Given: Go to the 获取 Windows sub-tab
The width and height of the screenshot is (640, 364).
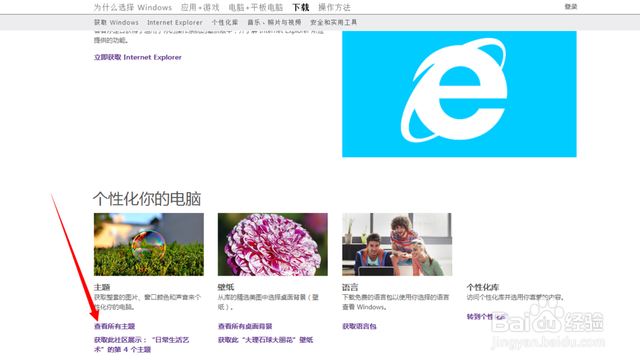Looking at the screenshot, I should pyautogui.click(x=116, y=22).
